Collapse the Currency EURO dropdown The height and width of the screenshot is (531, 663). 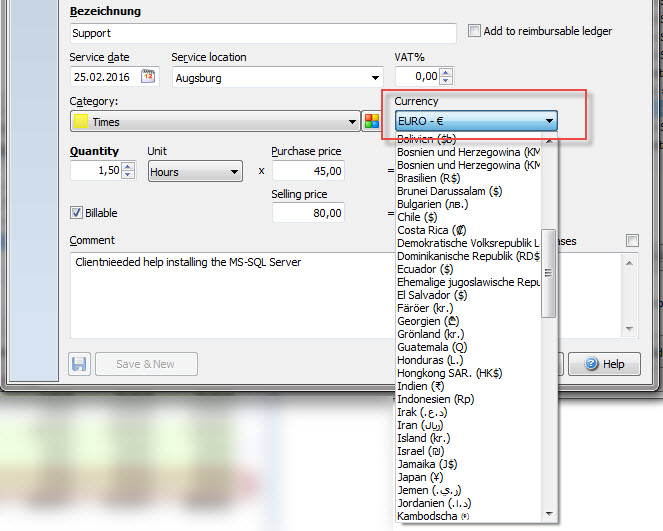pyautogui.click(x=549, y=122)
